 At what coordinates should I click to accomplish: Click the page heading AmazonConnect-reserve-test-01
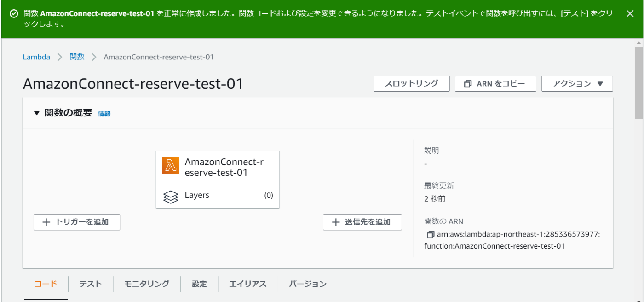pos(133,84)
